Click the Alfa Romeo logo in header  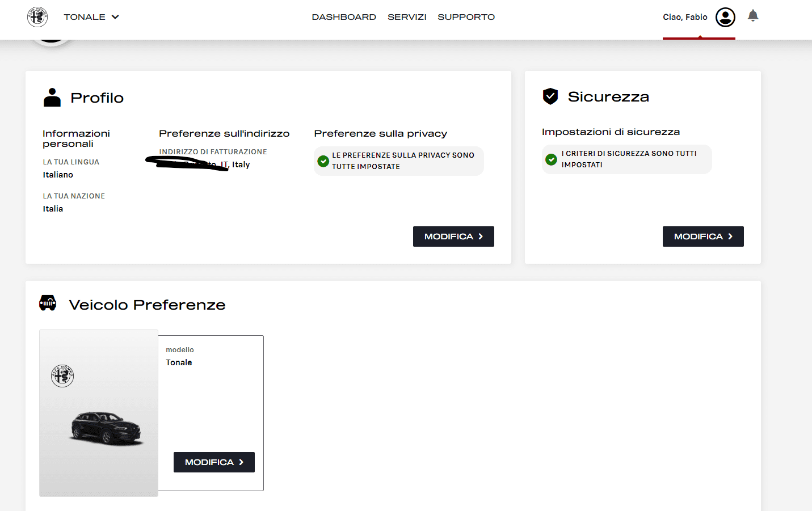(37, 17)
